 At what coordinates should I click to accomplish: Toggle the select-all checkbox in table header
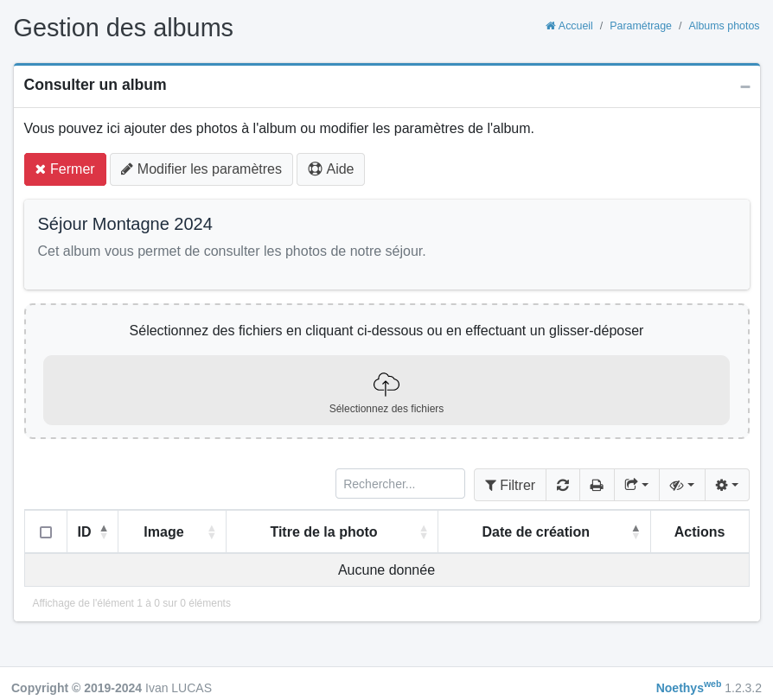[46, 532]
